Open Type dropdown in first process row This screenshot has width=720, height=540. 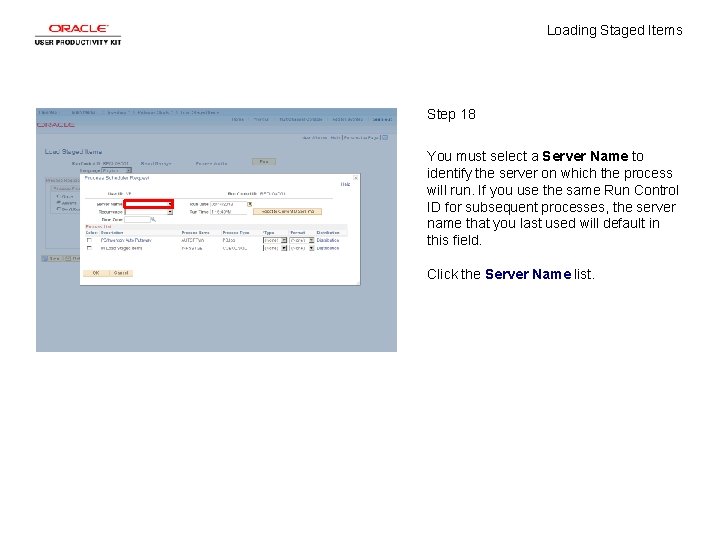[x=275, y=240]
